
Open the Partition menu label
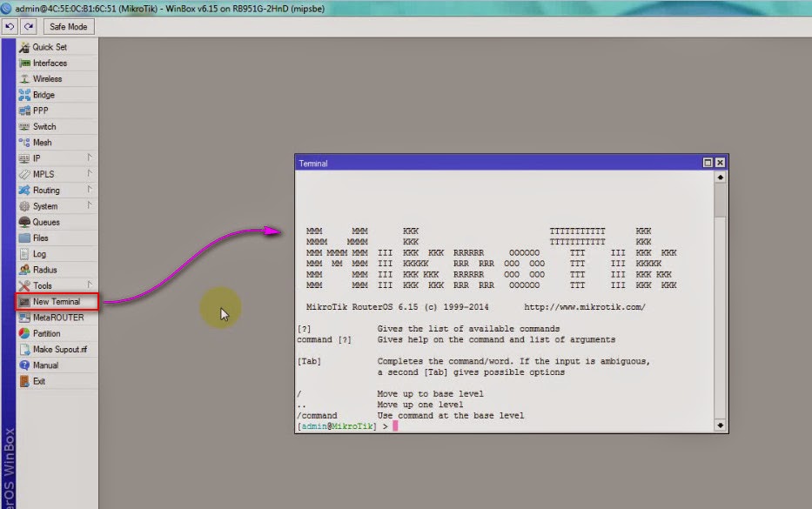(47, 333)
